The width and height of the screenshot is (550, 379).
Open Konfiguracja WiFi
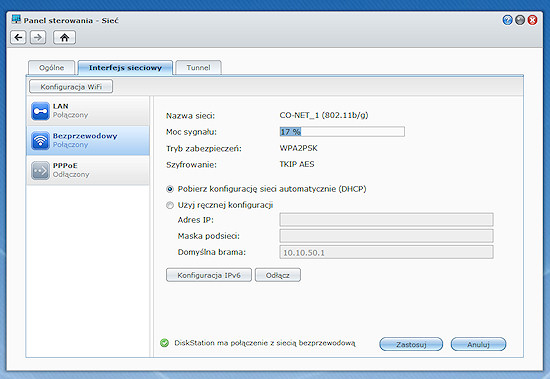click(71, 87)
